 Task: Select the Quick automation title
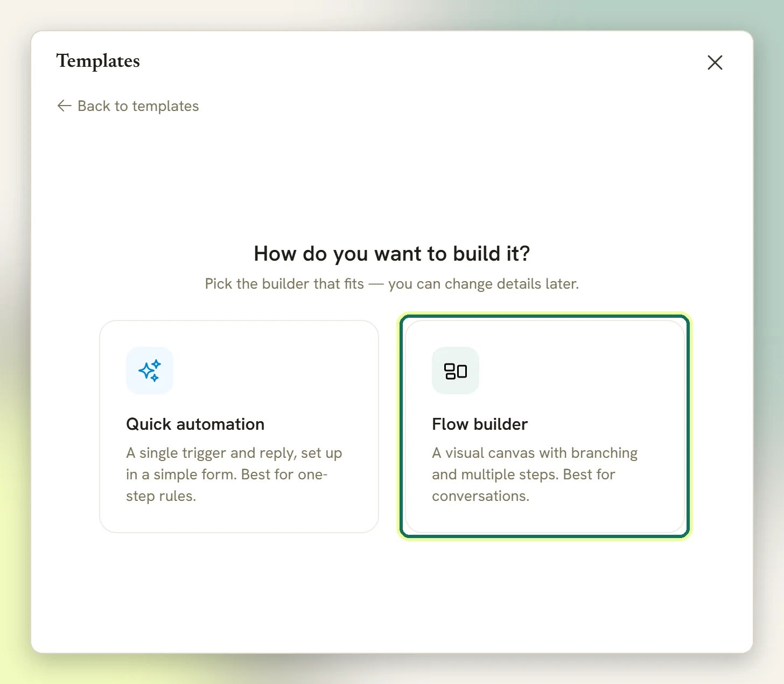click(195, 424)
